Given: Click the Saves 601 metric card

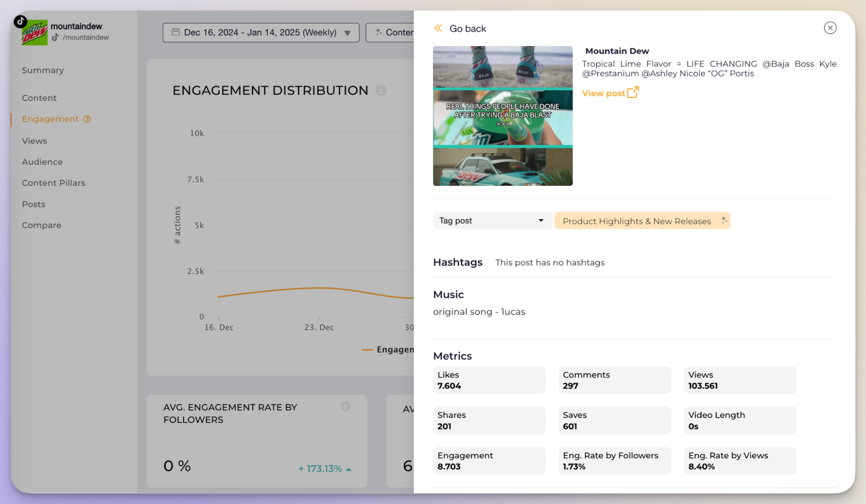Looking at the screenshot, I should click(614, 420).
